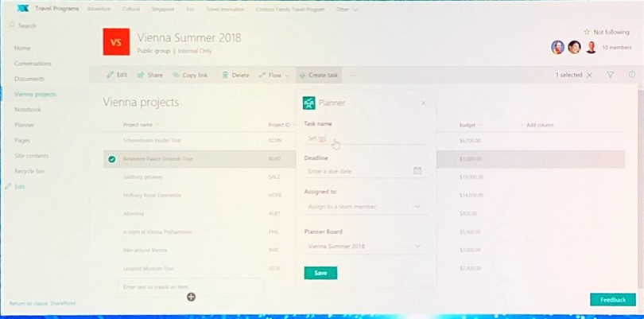Screen dimensions: 644x319
Task: Go to Home in the sidebar
Action: (x=22, y=48)
